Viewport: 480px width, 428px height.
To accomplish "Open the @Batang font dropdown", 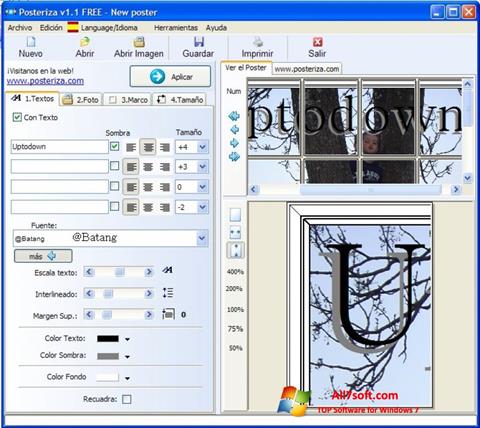I will (202, 238).
